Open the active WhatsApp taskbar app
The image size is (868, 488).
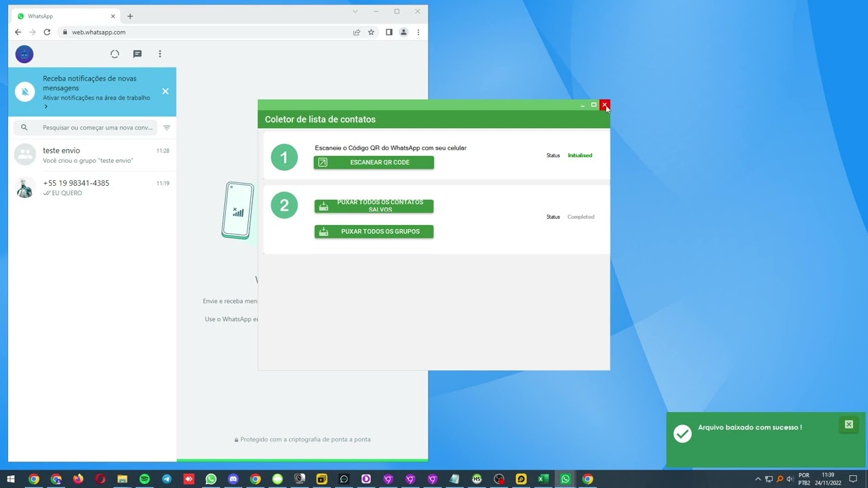566,479
